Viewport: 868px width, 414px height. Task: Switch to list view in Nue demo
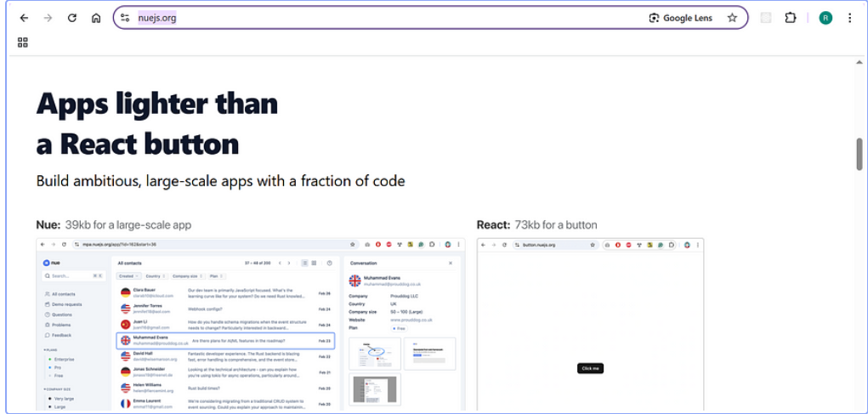(305, 263)
